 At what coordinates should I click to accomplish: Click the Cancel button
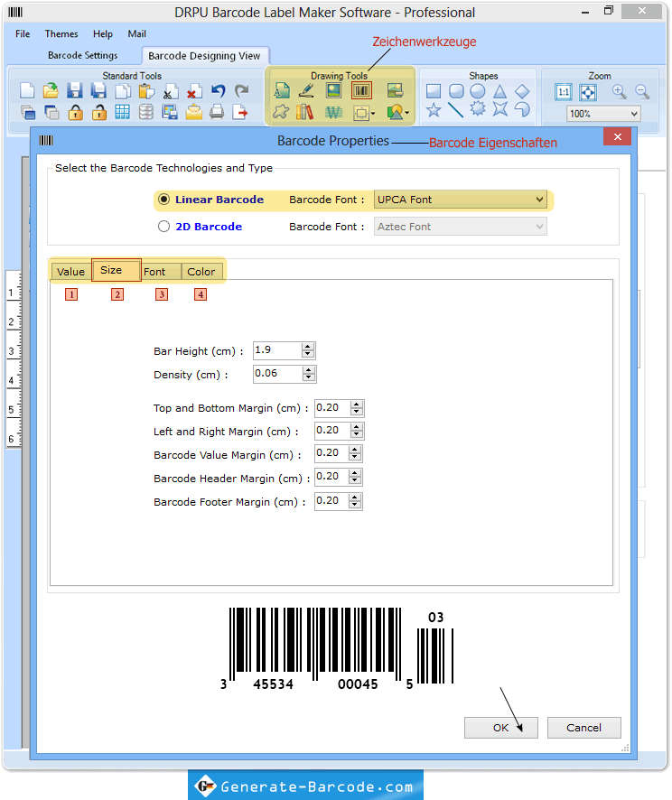(583, 728)
